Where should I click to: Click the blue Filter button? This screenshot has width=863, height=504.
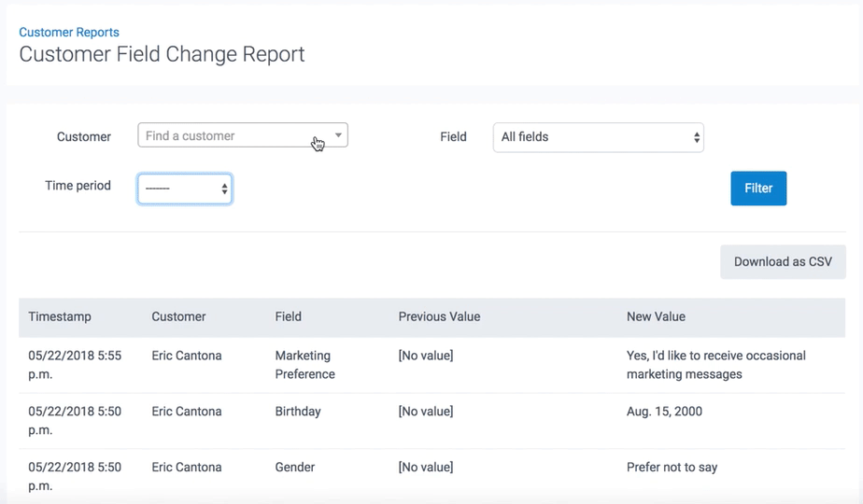coord(757,189)
